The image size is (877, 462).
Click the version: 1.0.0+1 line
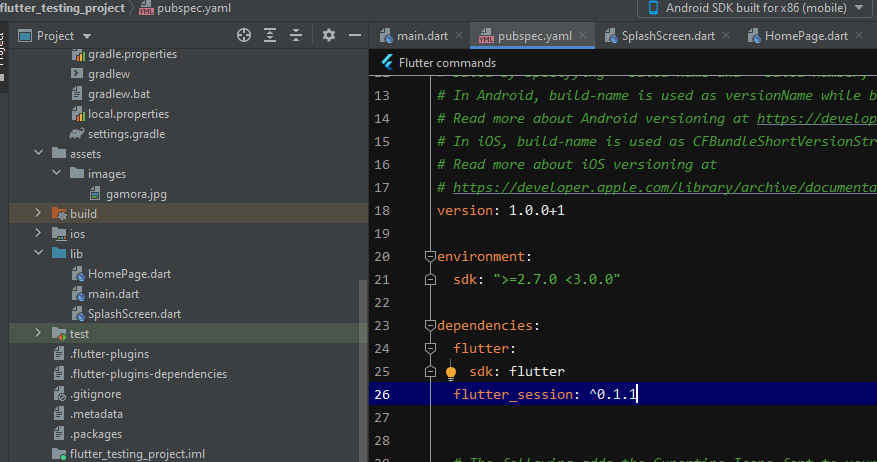coord(501,210)
